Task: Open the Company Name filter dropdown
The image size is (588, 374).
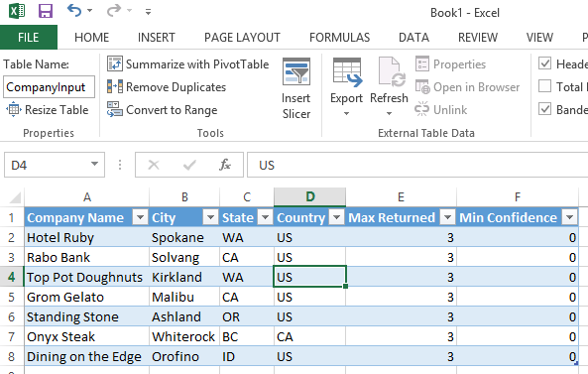Action: [141, 217]
